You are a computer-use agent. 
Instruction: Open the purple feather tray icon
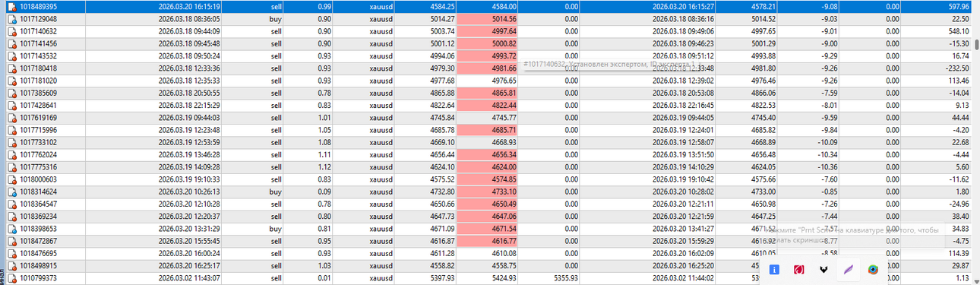tap(849, 269)
